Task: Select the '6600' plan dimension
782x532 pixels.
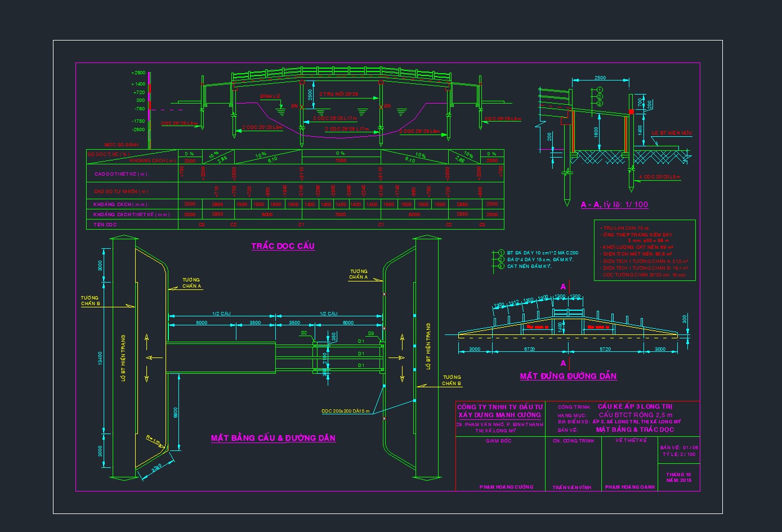Action: [x=176, y=412]
